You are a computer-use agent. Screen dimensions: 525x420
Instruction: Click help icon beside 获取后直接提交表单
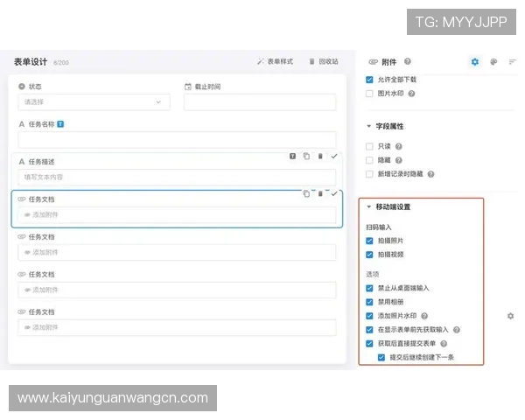pos(444,344)
